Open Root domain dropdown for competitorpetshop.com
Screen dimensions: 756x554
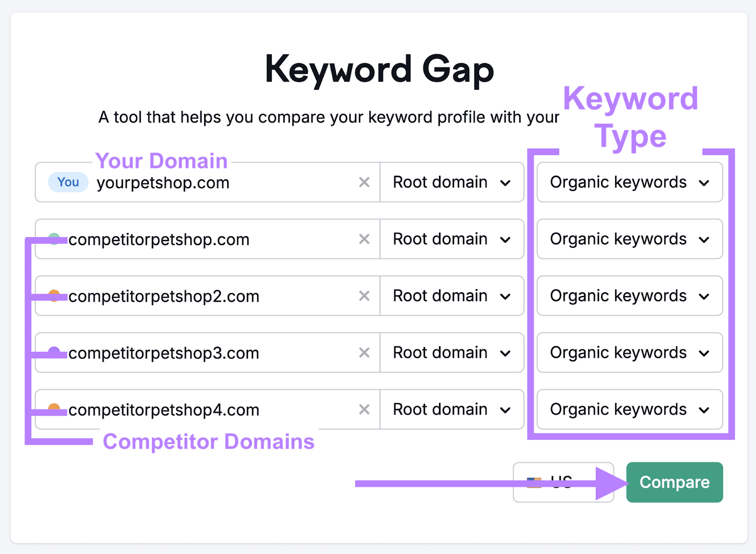click(x=451, y=239)
